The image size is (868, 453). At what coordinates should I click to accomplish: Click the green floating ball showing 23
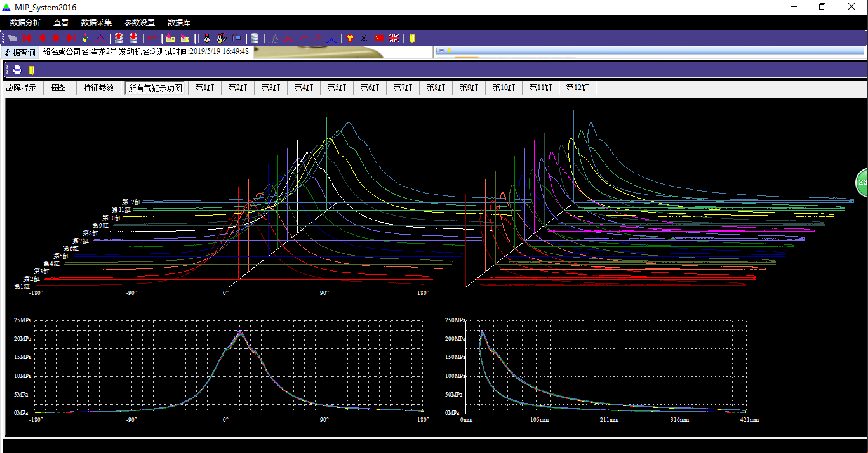(x=862, y=183)
